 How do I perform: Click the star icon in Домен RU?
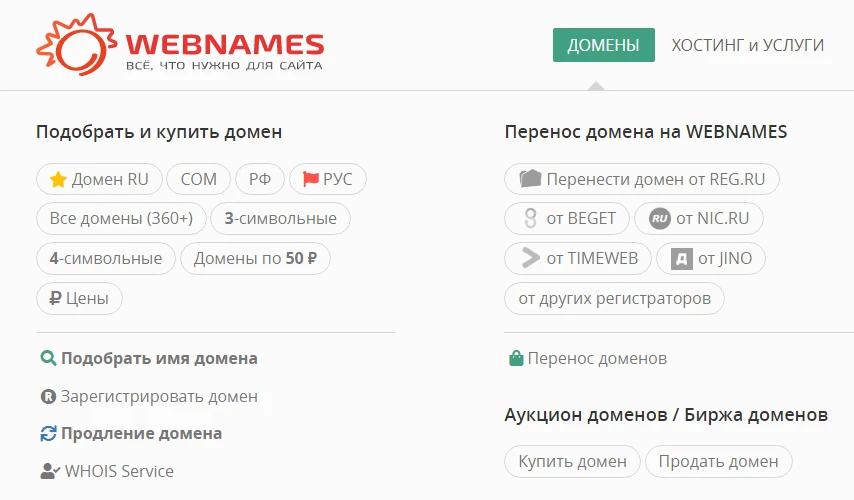(58, 179)
